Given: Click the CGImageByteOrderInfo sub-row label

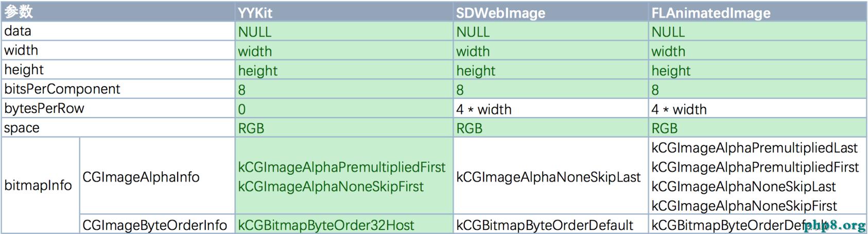Looking at the screenshot, I should (x=154, y=225).
